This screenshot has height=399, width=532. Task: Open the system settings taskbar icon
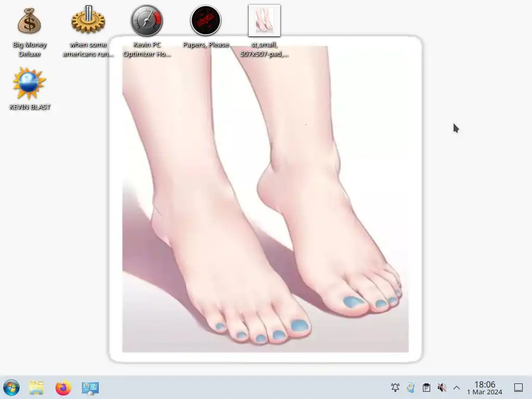tap(90, 388)
